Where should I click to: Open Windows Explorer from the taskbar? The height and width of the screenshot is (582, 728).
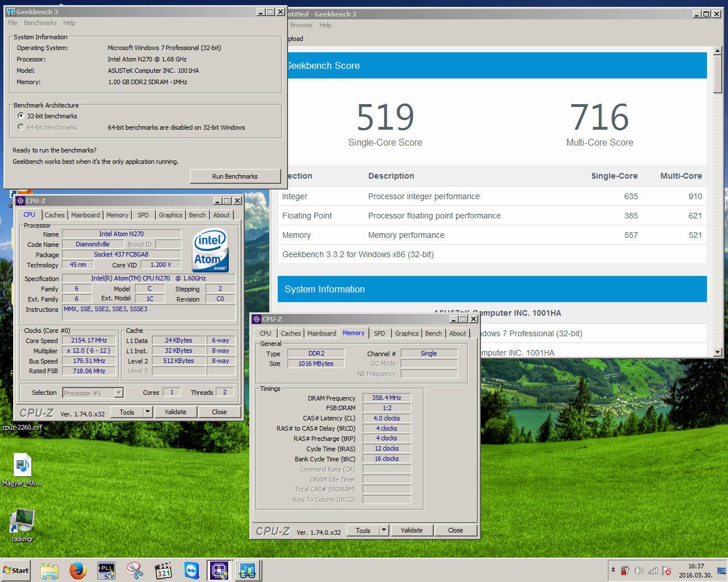click(50, 570)
